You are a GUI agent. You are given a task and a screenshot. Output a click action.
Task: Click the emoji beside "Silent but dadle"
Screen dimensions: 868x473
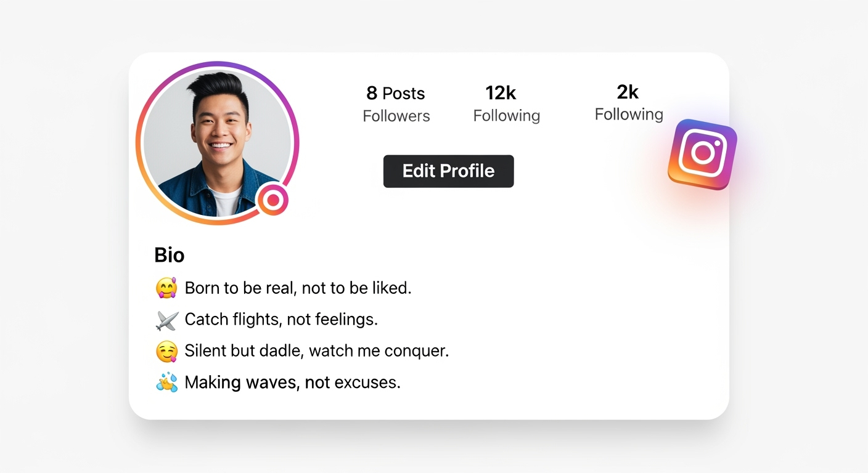[166, 351]
